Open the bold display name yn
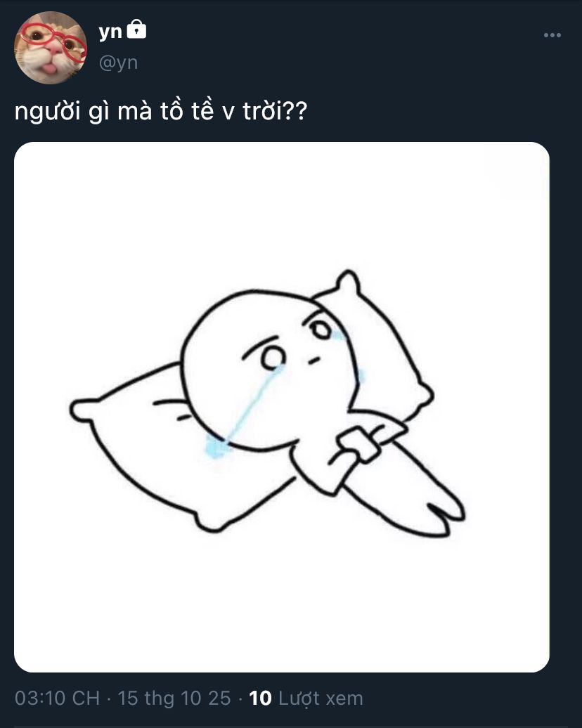582x728 pixels. pos(110,32)
